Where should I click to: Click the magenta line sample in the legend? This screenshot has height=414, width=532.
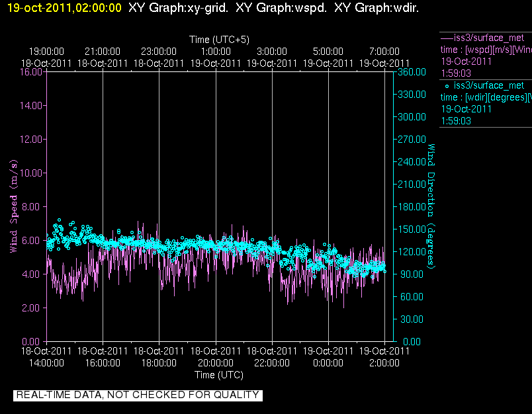[x=447, y=38]
